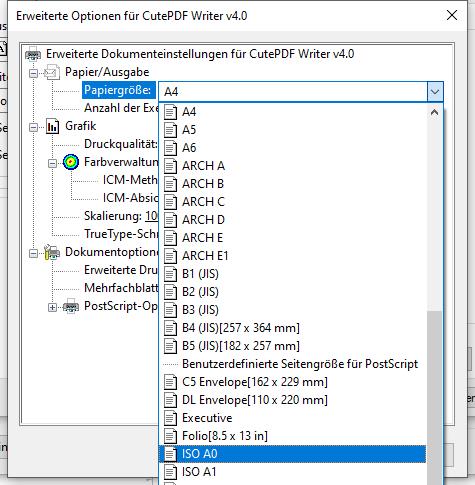Click the printer icon beside Erweiterte Dokumenteinstellungen
The width and height of the screenshot is (475, 485).
pos(33,54)
